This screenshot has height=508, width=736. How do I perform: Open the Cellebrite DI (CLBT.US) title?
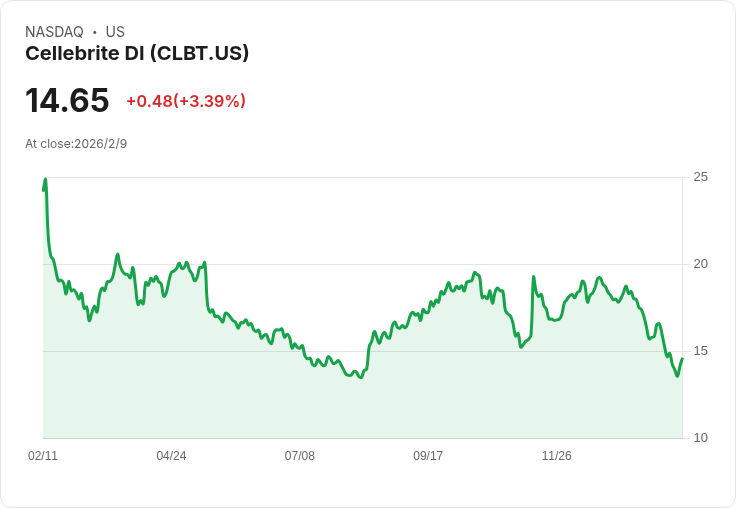click(x=137, y=53)
